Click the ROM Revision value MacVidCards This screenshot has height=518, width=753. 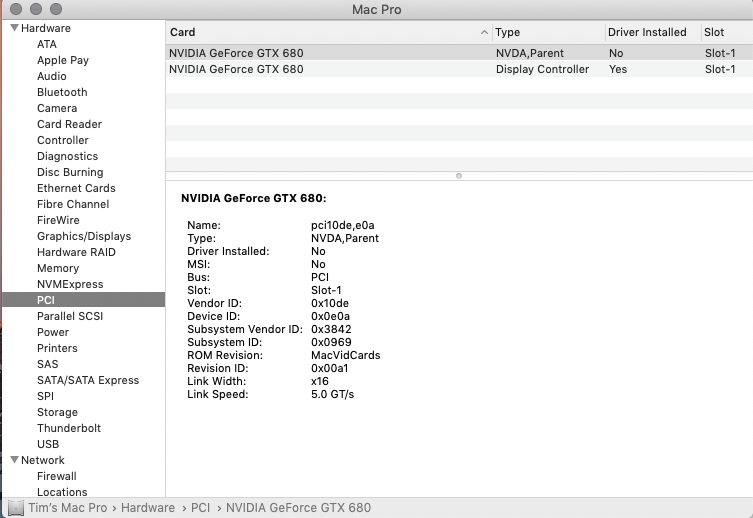[x=345, y=355]
